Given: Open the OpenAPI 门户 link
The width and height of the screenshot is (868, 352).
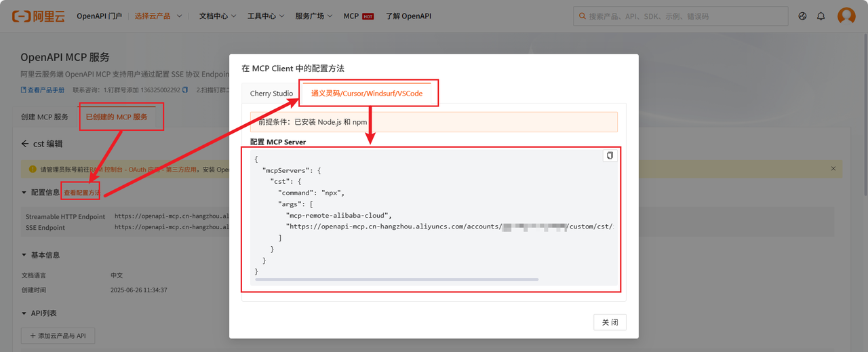Looking at the screenshot, I should coord(99,16).
